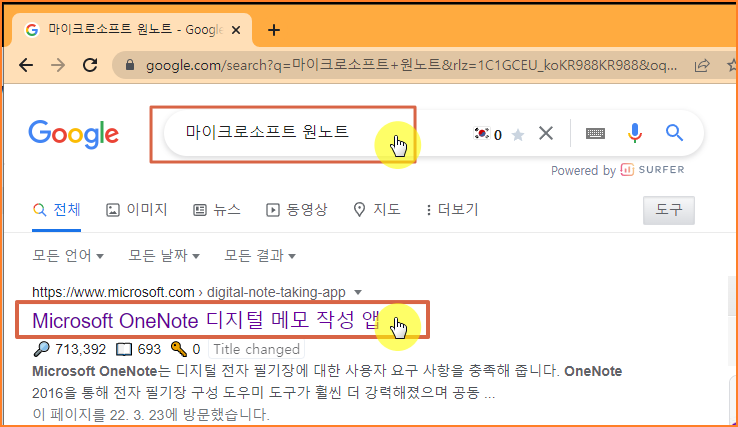Viewport: 738px width, 427px height.
Task: Click the browser back arrow
Action: click(26, 65)
